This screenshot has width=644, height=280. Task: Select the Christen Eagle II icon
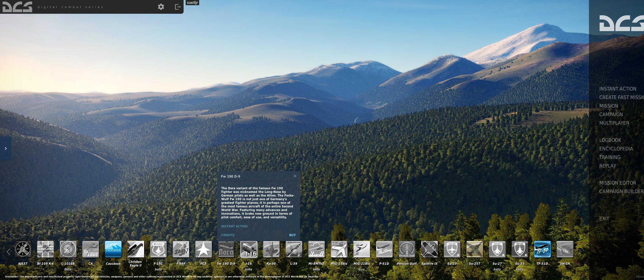[136, 249]
